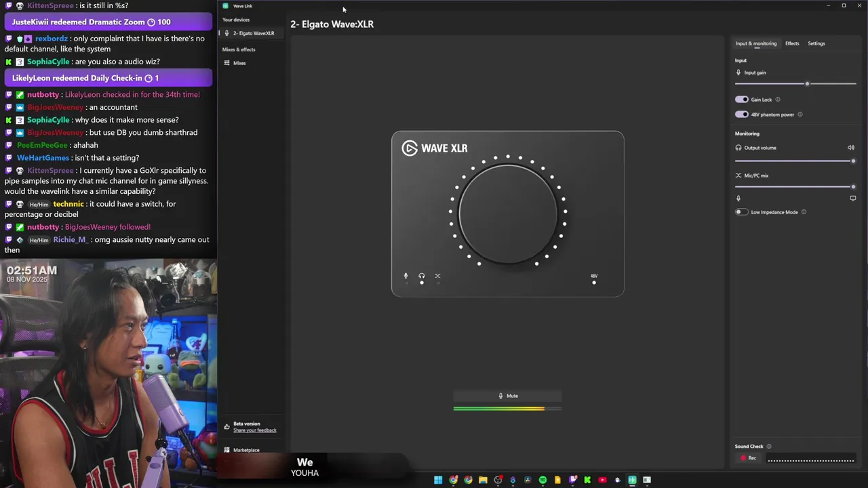Click the output volume speaker icon
868x488 pixels.
click(x=851, y=148)
